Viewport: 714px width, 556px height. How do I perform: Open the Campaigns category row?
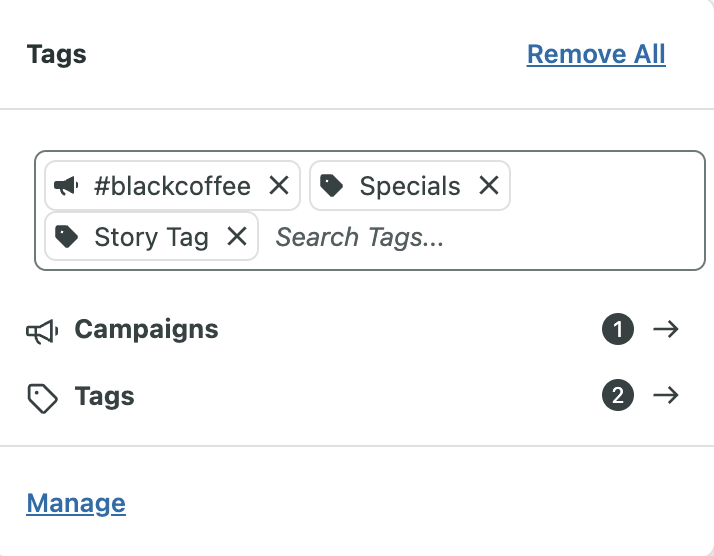pyautogui.click(x=146, y=330)
